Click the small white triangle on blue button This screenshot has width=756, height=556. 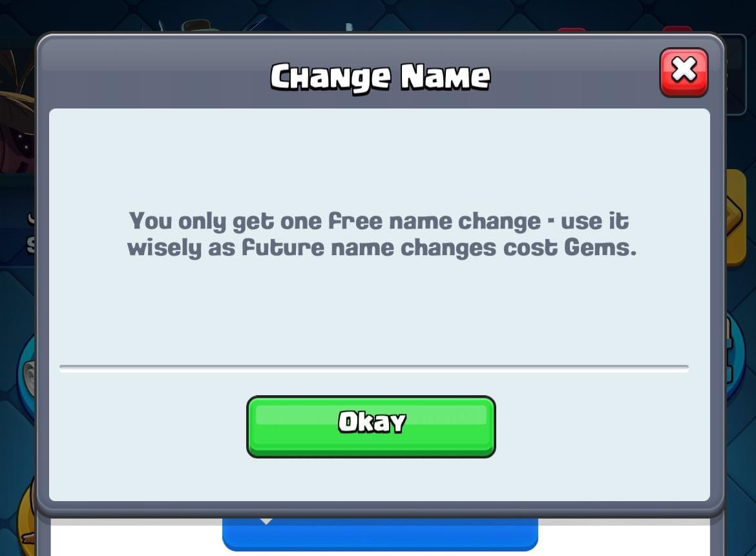tap(267, 521)
